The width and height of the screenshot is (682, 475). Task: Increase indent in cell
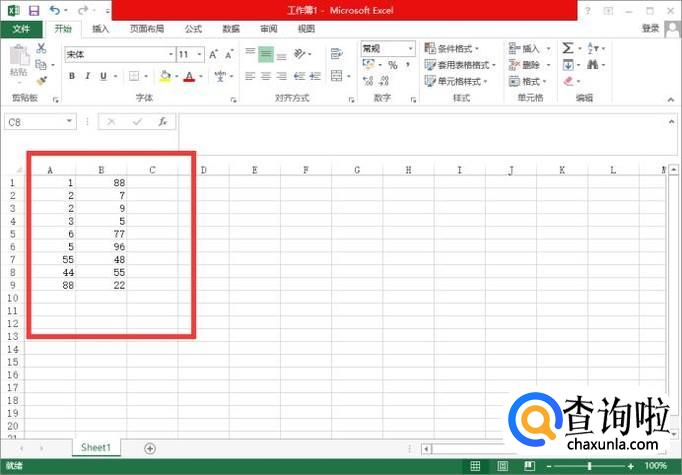315,76
